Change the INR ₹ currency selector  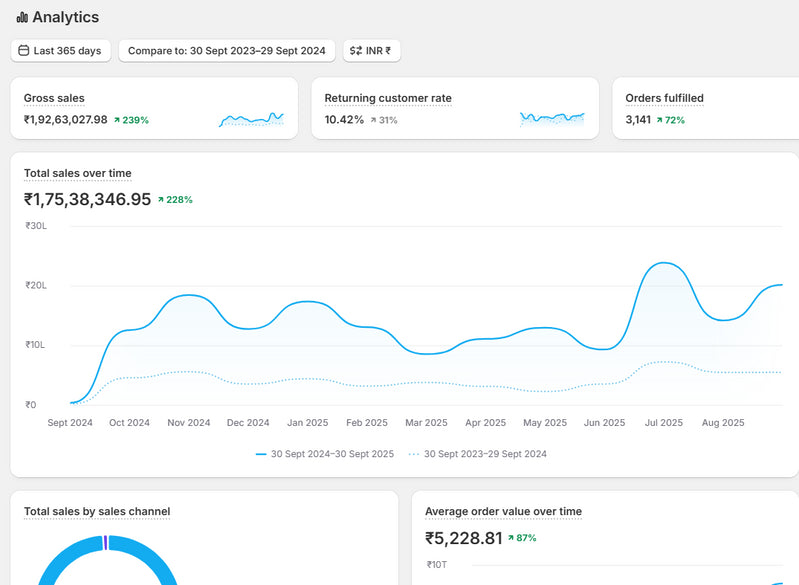click(372, 51)
